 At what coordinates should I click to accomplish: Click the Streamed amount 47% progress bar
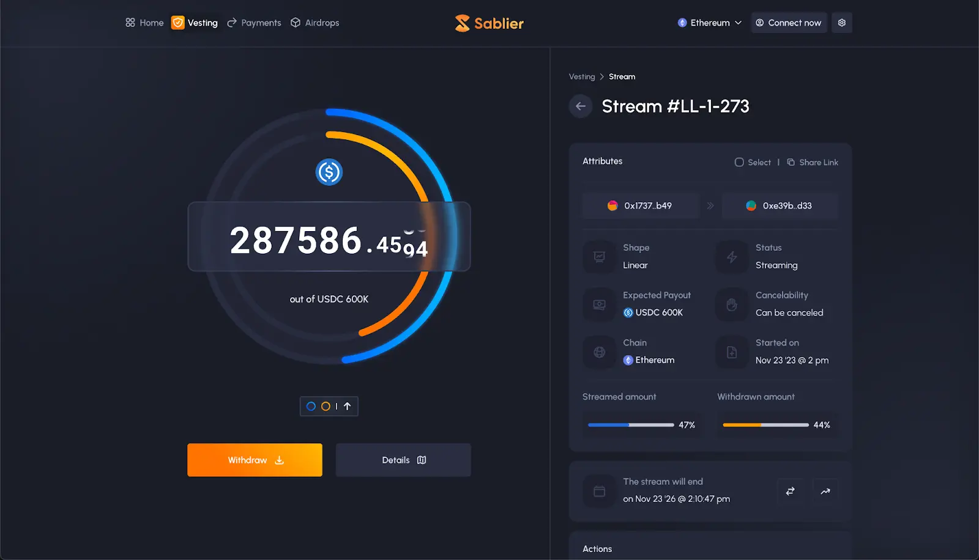point(631,425)
